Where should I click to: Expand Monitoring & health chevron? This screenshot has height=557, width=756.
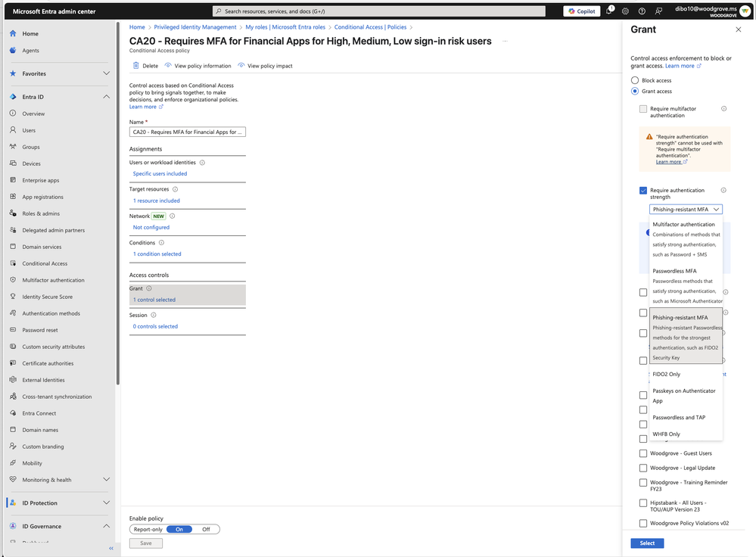106,479
